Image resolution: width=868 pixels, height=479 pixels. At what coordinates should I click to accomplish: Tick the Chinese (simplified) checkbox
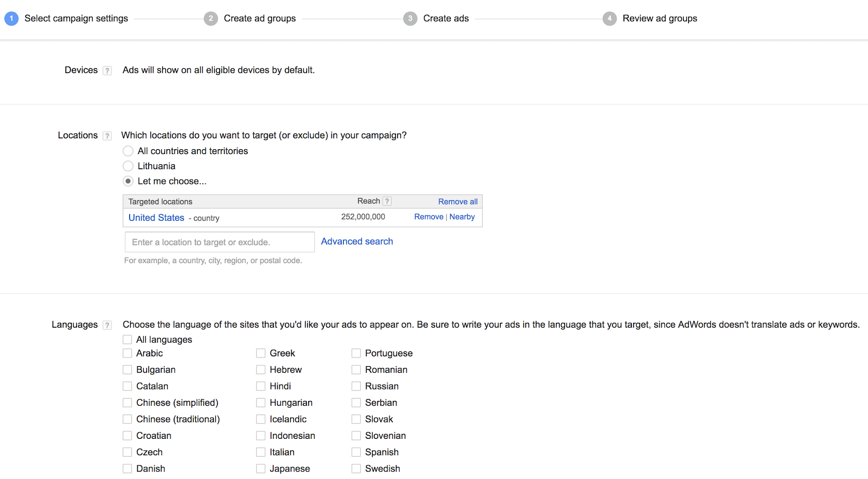point(127,403)
